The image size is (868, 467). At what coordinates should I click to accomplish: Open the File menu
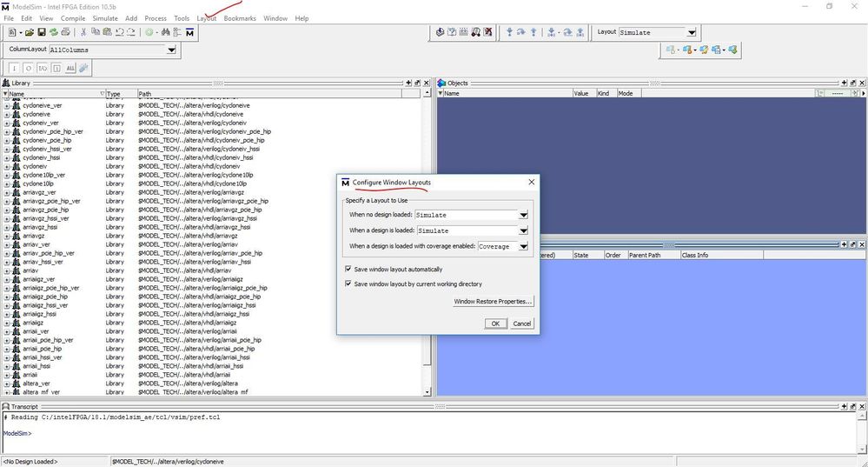pos(9,18)
